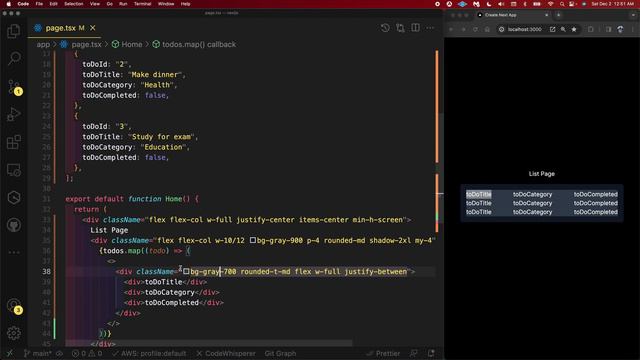Viewport: 640px width, 360px height.
Task: Click the bg-gray-700 color swatch on line 38
Action: (186, 271)
